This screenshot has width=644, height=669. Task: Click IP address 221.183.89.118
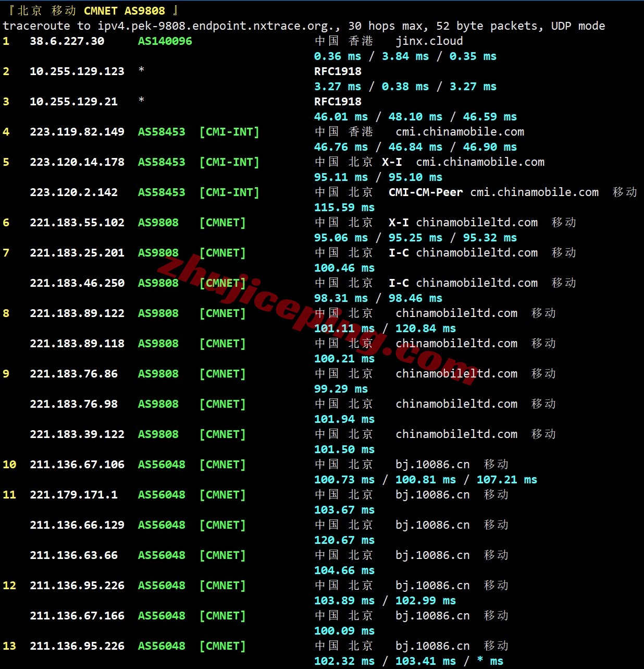77,344
